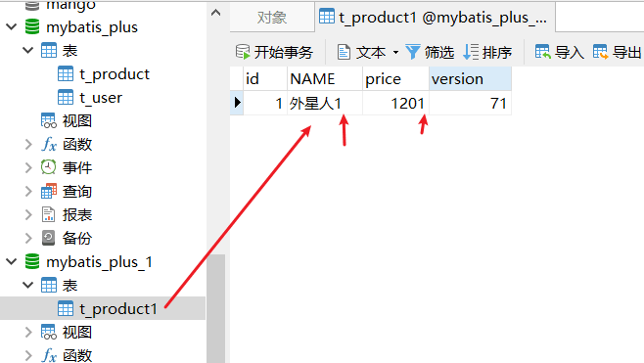Click the 表 tables icon under mybatis_plus_1
Screen dimensions: 644x363
pos(49,285)
